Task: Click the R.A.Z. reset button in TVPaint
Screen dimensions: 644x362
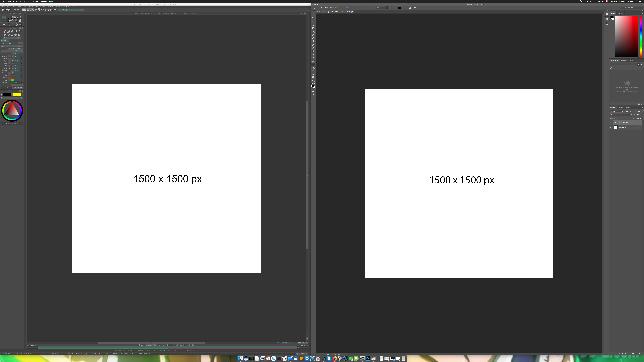Action: coord(17,85)
